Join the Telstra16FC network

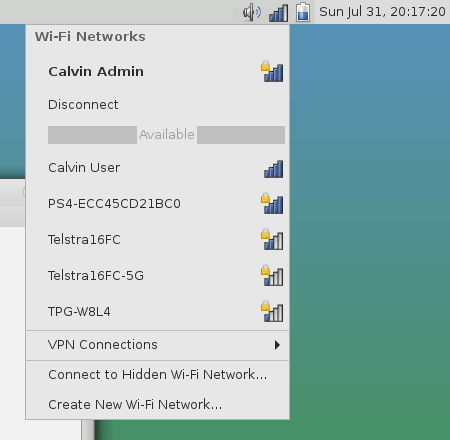tap(158, 240)
